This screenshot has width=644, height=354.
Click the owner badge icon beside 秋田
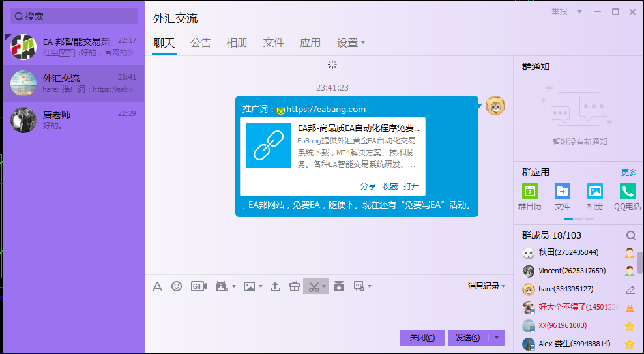(x=630, y=252)
